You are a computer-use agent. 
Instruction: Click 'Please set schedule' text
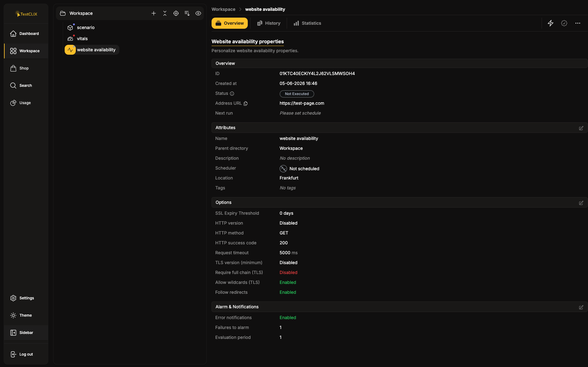pos(300,113)
